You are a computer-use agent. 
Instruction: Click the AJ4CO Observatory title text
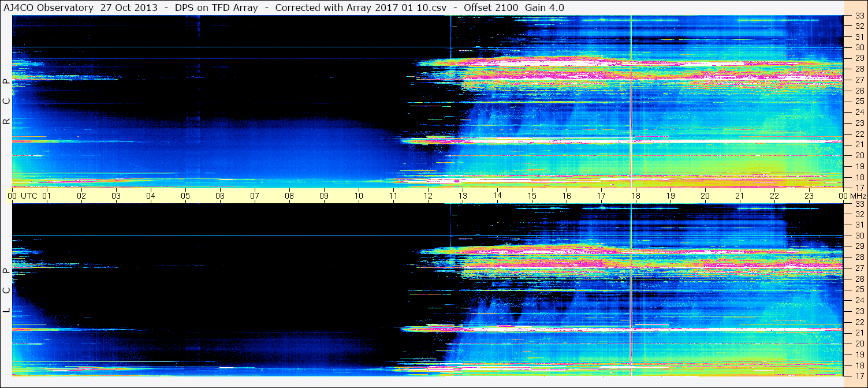(47, 8)
